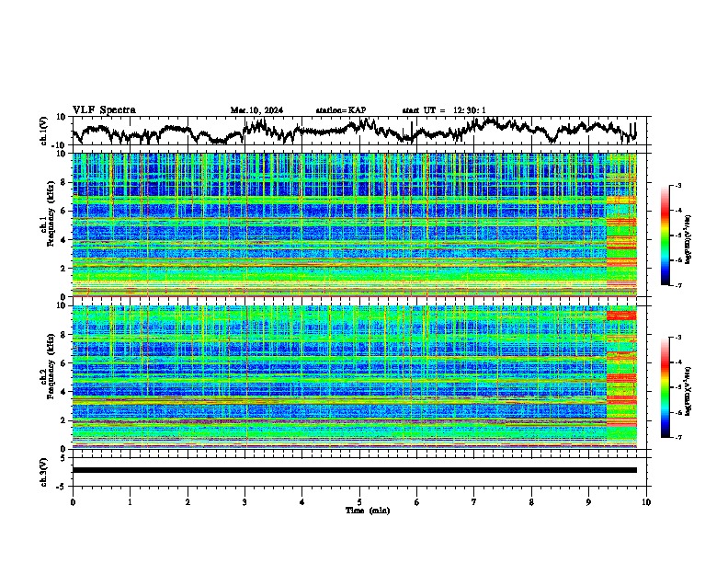Click time axis tick label "1"

pos(130,502)
